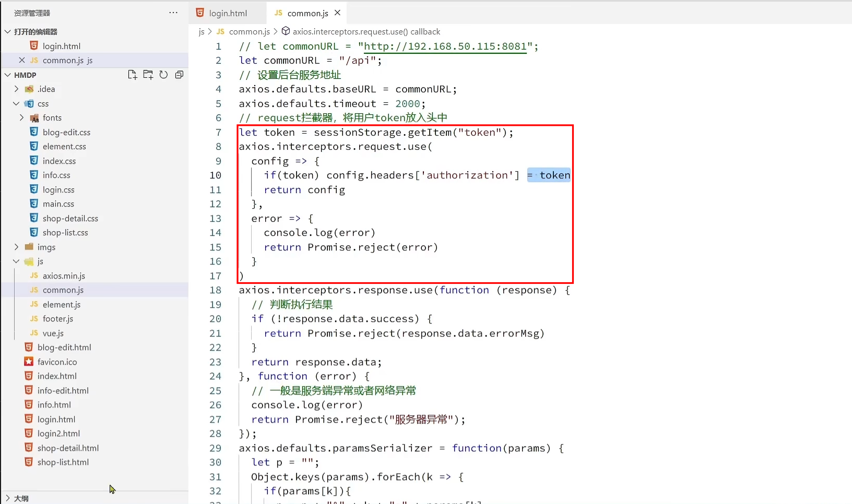Click the New File icon in HMDP header
Screen dimensions: 852x504
point(133,75)
